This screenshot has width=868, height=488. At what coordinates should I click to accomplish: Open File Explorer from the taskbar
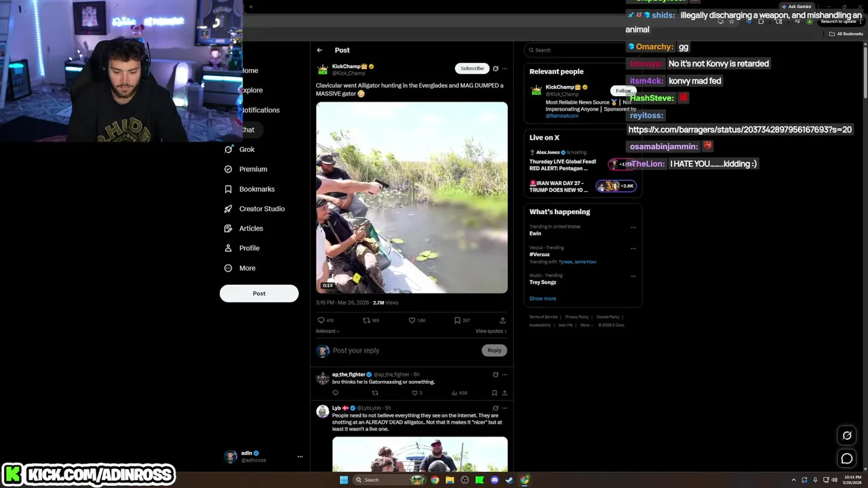(450, 480)
